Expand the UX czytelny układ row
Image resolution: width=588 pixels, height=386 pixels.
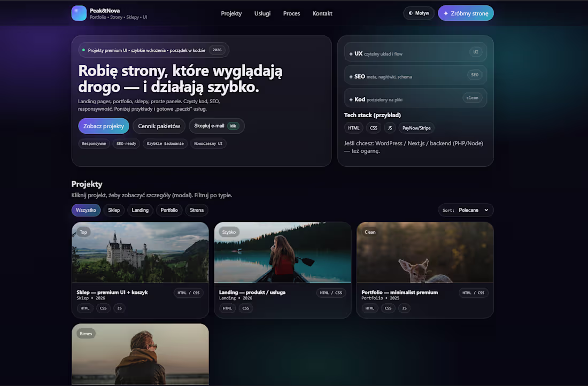(406, 53)
